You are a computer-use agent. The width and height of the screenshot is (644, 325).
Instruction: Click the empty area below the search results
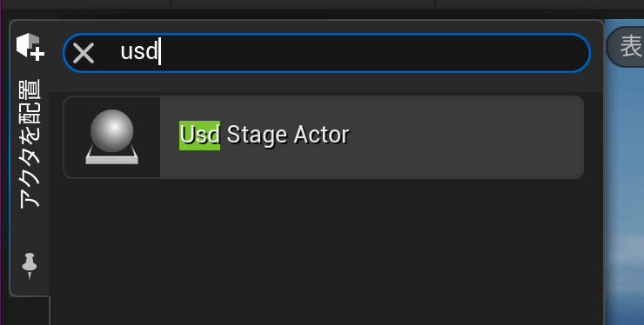click(x=325, y=250)
